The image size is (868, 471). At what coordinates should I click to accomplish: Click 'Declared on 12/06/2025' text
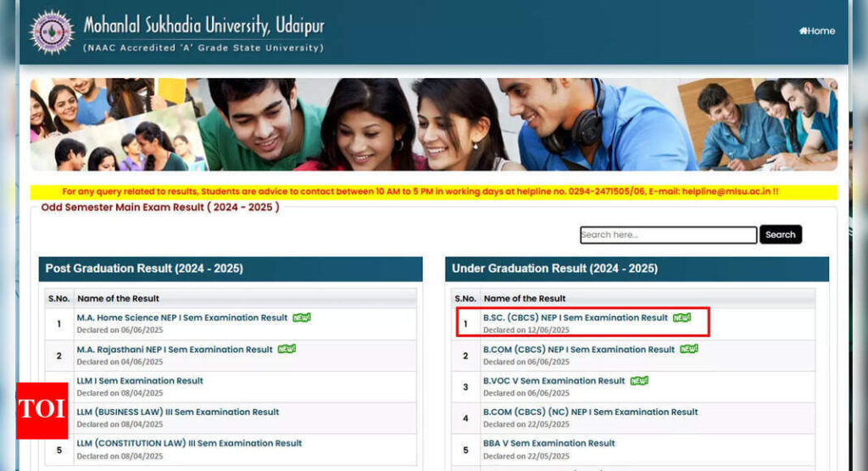pos(526,330)
